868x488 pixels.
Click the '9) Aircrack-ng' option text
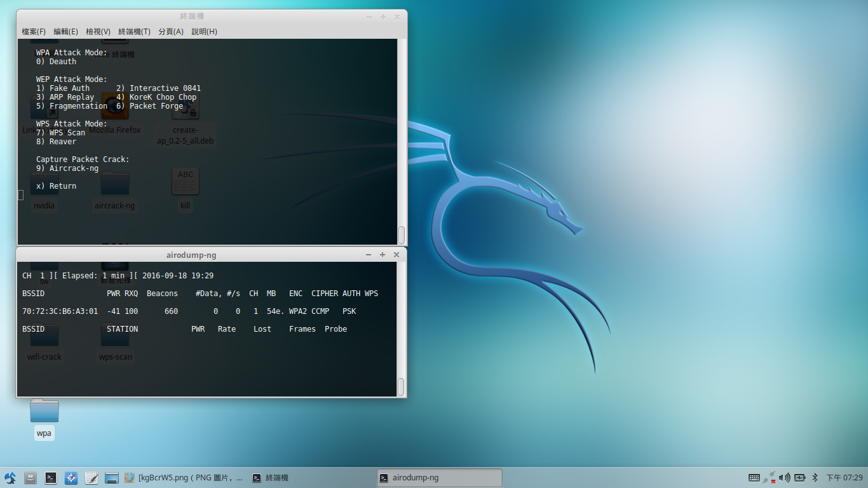pos(67,168)
